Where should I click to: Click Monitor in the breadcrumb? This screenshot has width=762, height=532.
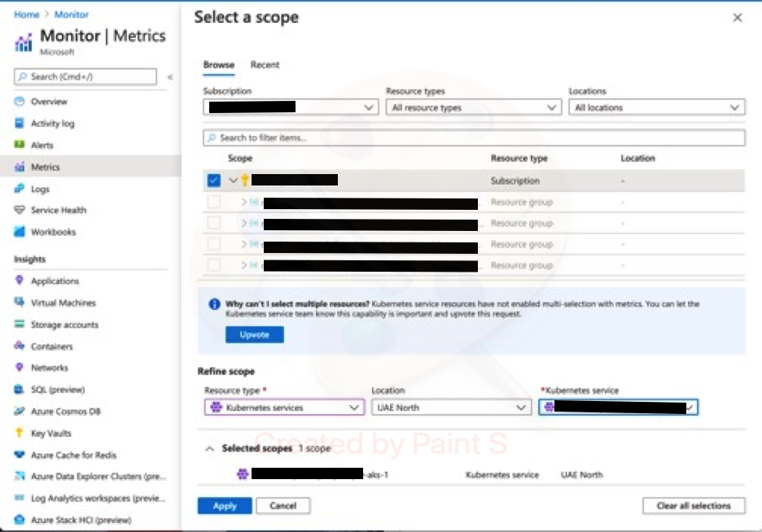[72, 15]
